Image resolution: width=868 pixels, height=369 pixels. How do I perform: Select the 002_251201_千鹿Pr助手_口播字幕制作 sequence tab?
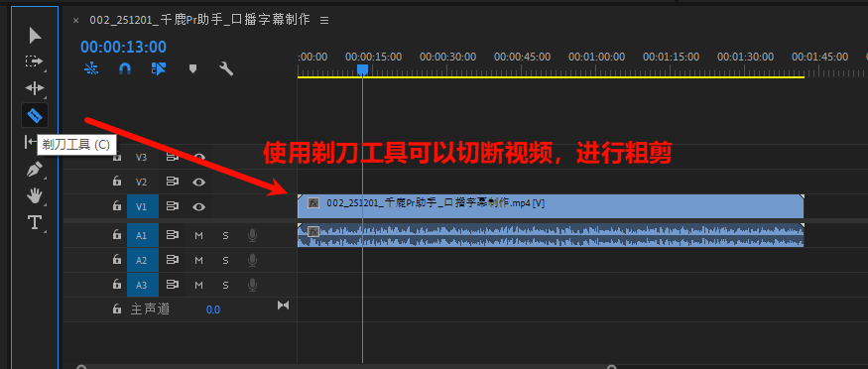pyautogui.click(x=199, y=20)
